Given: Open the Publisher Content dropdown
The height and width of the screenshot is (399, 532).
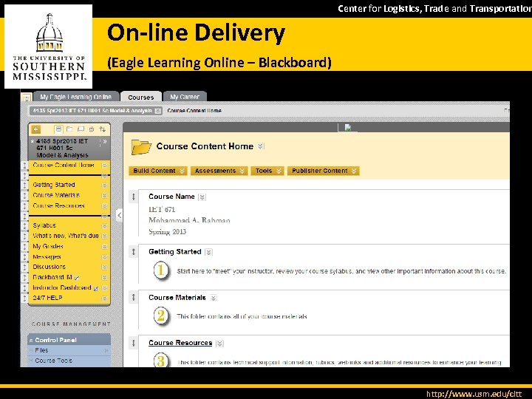Looking at the screenshot, I should click(324, 171).
